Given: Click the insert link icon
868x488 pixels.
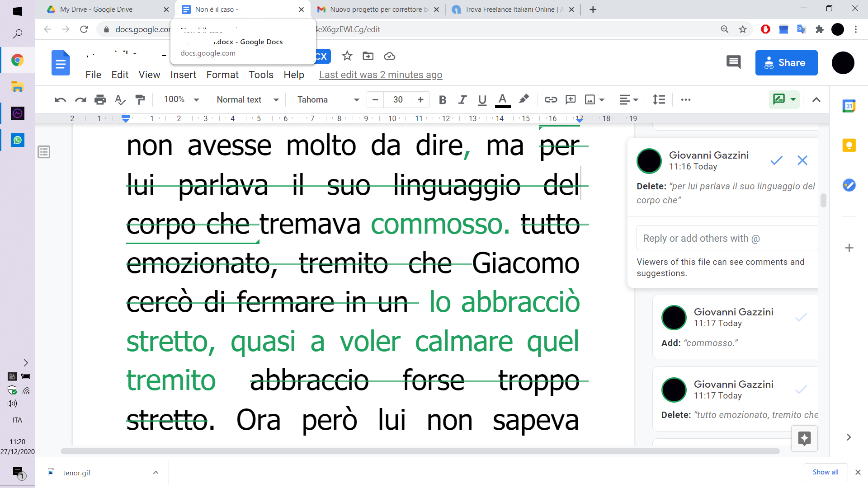Looking at the screenshot, I should click(550, 99).
